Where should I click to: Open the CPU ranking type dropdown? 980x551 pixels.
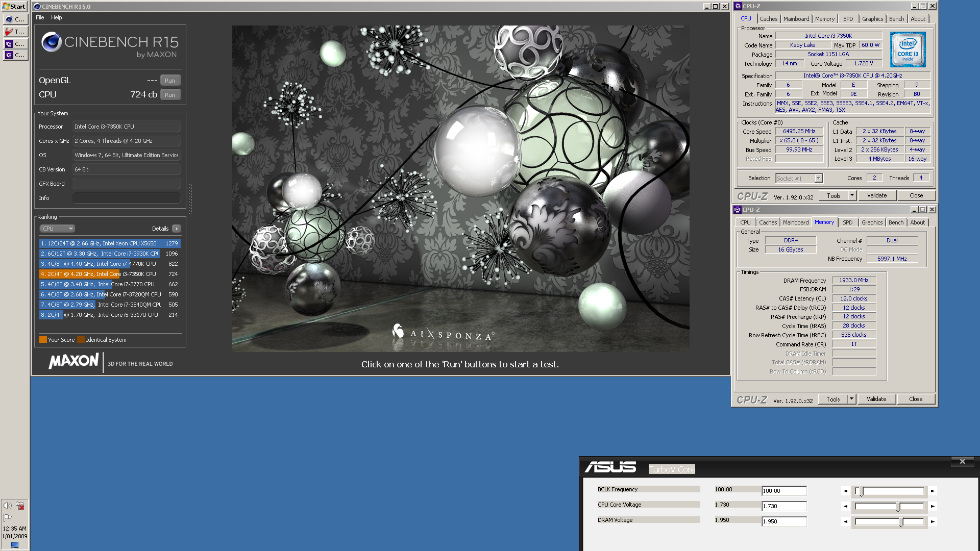pyautogui.click(x=57, y=229)
